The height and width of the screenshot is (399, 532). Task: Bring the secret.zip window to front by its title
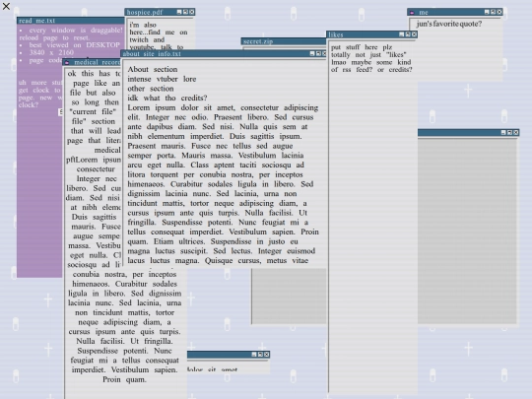[258, 41]
